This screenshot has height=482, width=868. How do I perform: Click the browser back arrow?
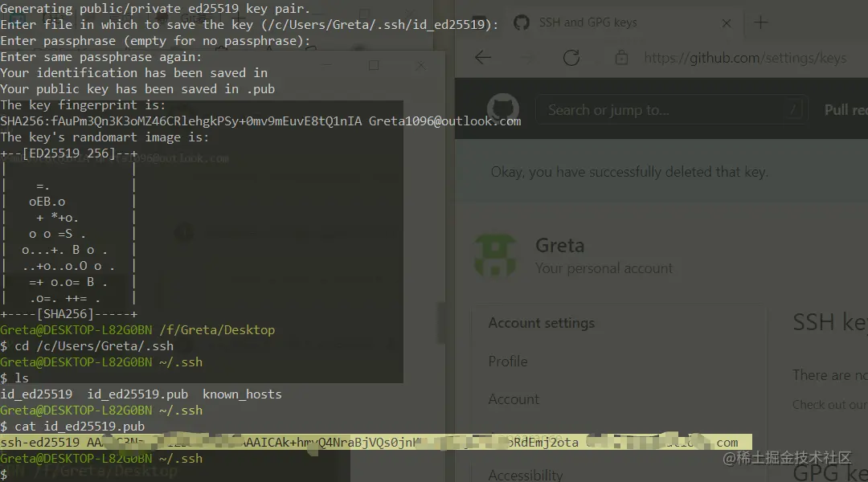point(483,57)
